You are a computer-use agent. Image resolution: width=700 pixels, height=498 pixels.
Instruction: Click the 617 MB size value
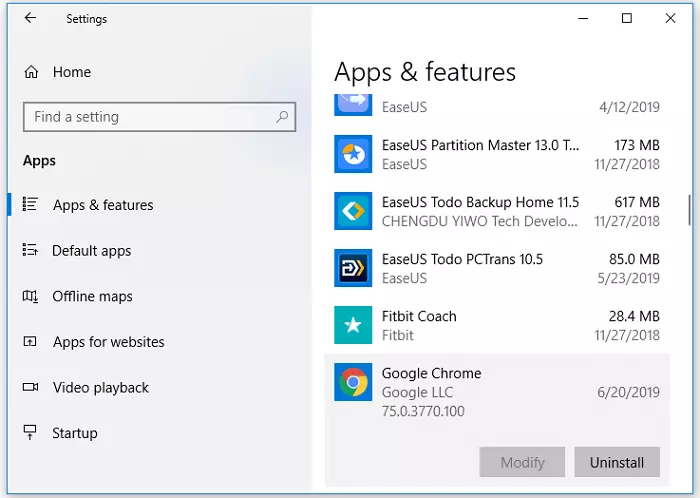pyautogui.click(x=637, y=202)
